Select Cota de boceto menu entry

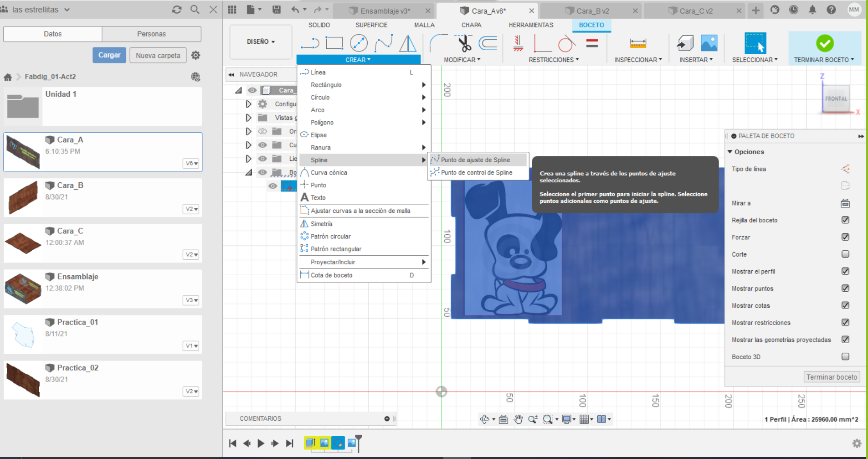tap(363, 275)
